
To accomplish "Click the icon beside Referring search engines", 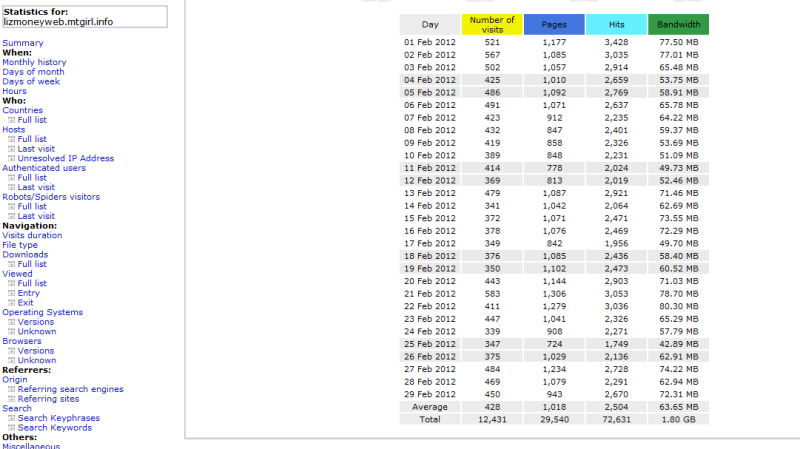I will pyautogui.click(x=11, y=389).
